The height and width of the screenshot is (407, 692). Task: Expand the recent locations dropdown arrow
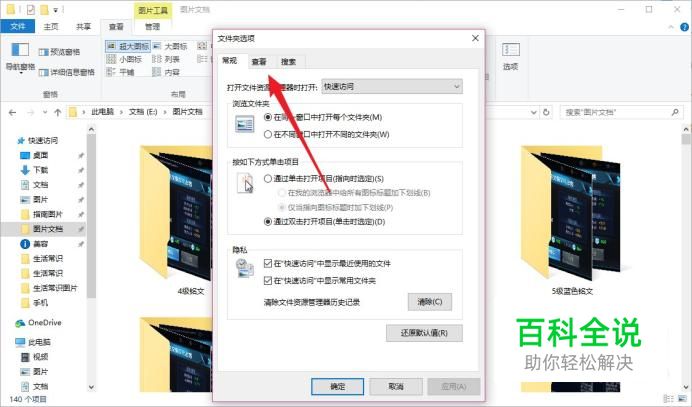pyautogui.click(x=45, y=113)
